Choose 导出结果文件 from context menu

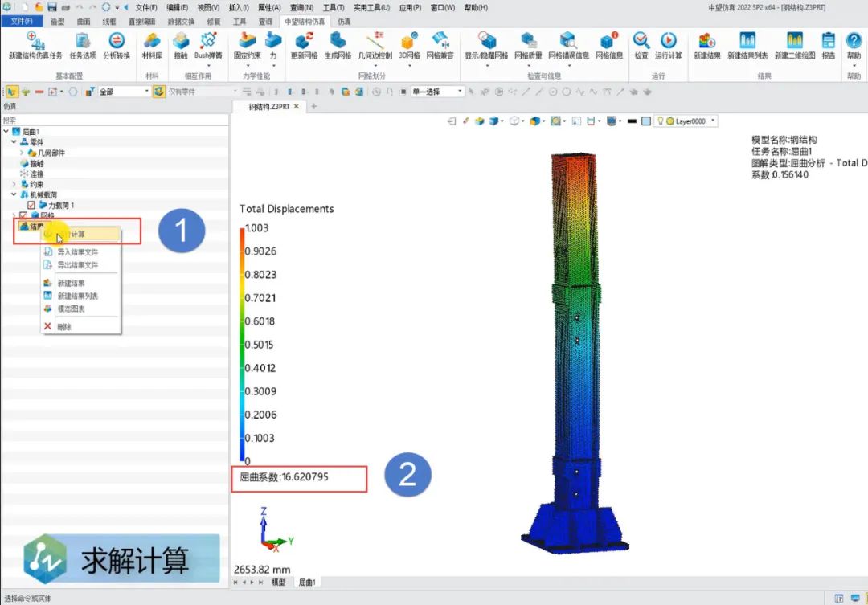[78, 264]
